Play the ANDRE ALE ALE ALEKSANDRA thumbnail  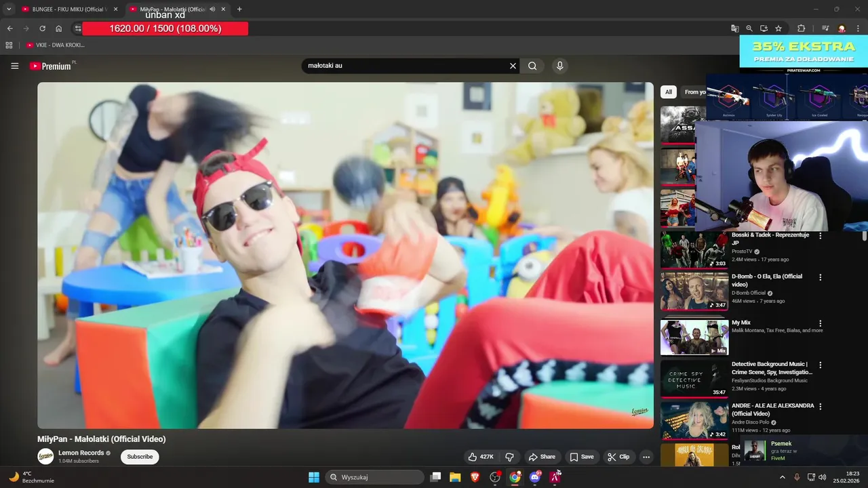click(x=694, y=421)
